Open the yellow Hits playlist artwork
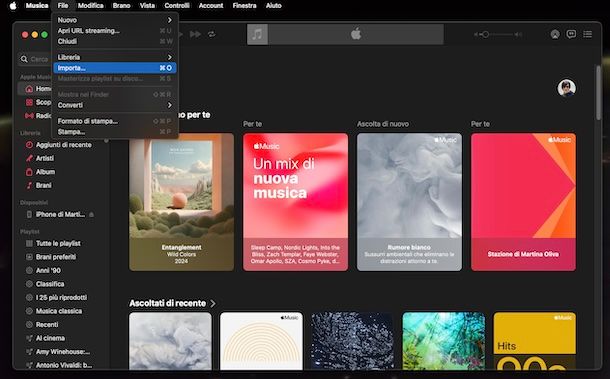This screenshot has height=379, width=610. [535, 341]
